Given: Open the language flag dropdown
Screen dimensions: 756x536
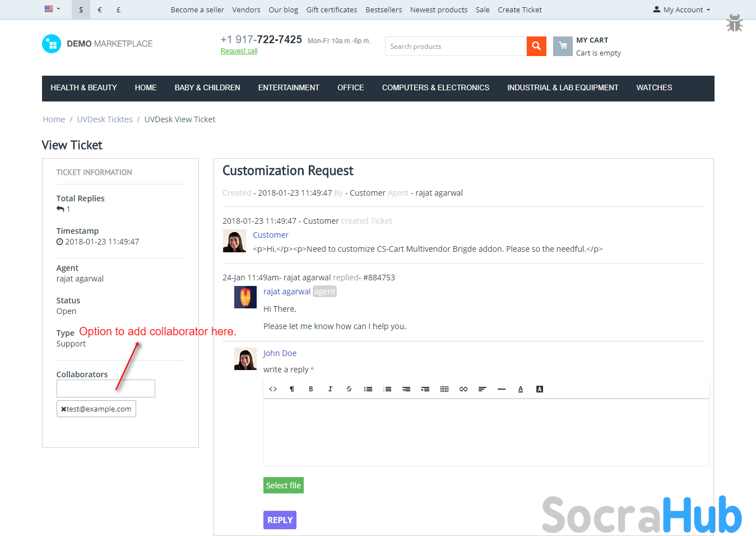Looking at the screenshot, I should (52, 9).
